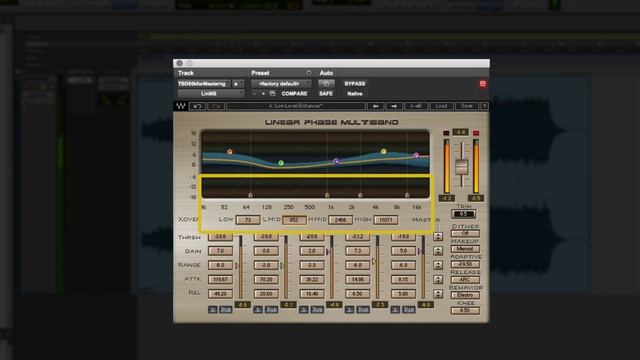The height and width of the screenshot is (360, 640).
Task: Click left output clip LED
Action: coord(446,133)
